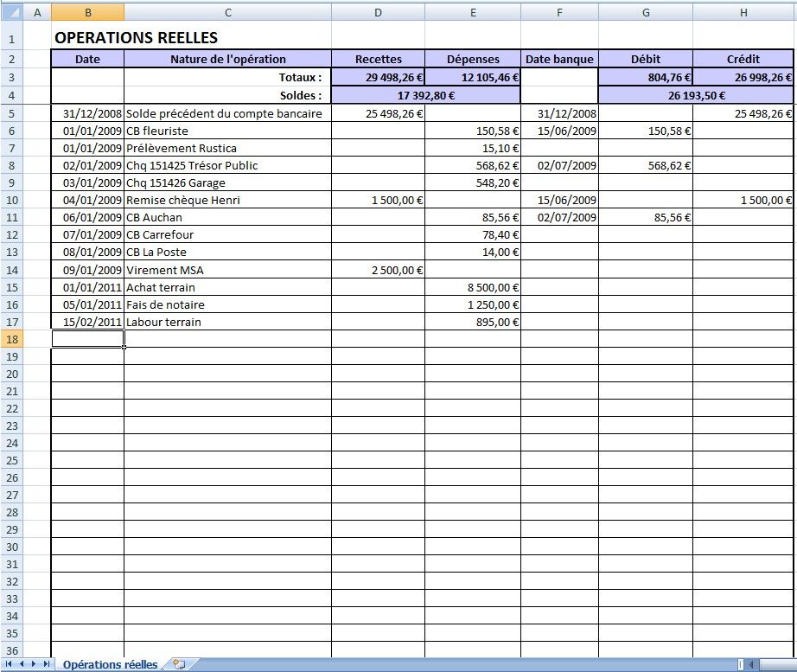Select the 1 250,00 € Dépenses cell

(x=473, y=304)
